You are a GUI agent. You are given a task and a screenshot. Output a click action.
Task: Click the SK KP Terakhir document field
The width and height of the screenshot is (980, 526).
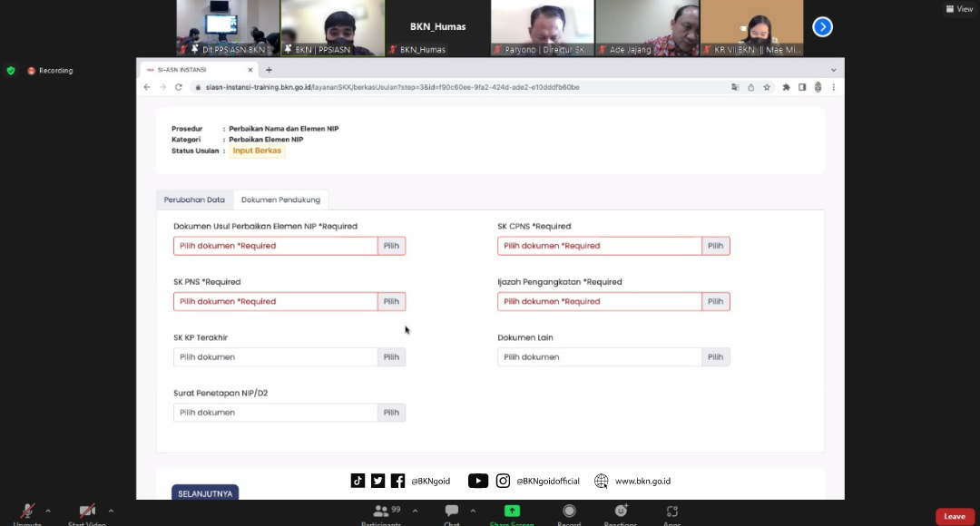(275, 357)
